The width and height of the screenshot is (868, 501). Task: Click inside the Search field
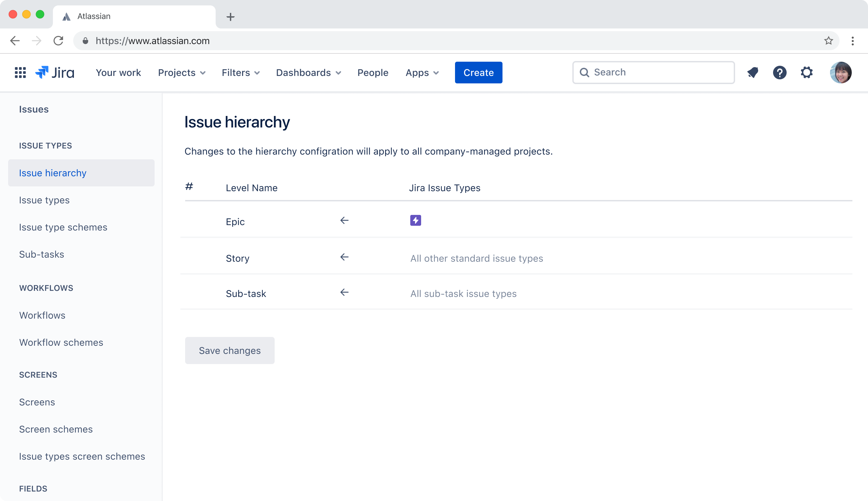[x=654, y=72]
